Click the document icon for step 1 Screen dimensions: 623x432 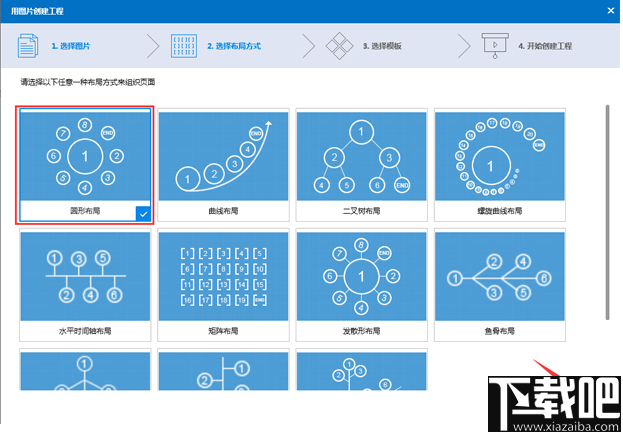[28, 46]
